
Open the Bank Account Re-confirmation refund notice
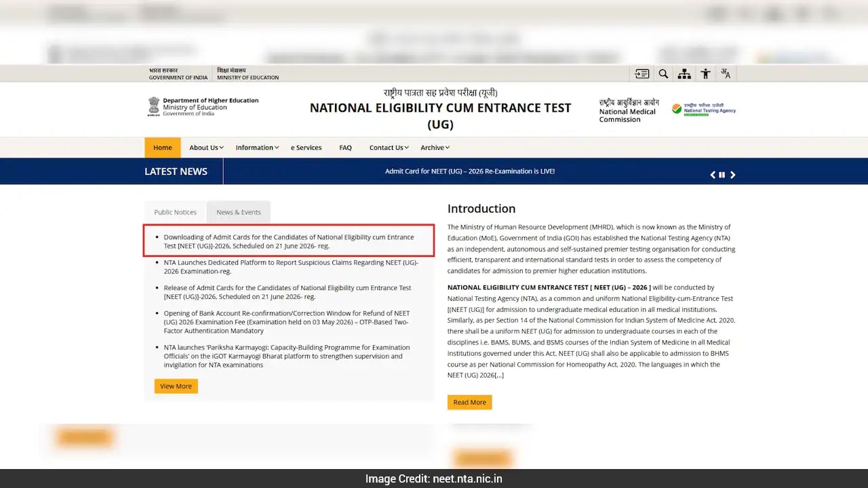click(x=287, y=322)
